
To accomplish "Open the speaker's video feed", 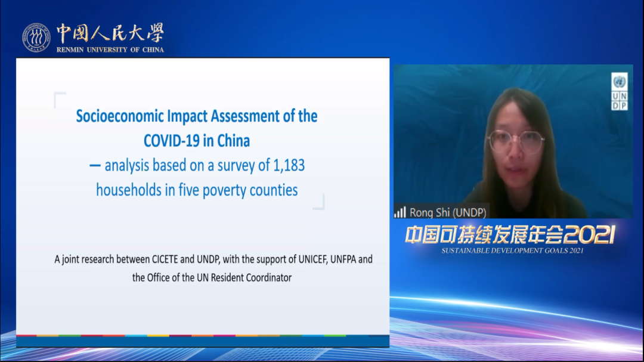I will point(513,140).
